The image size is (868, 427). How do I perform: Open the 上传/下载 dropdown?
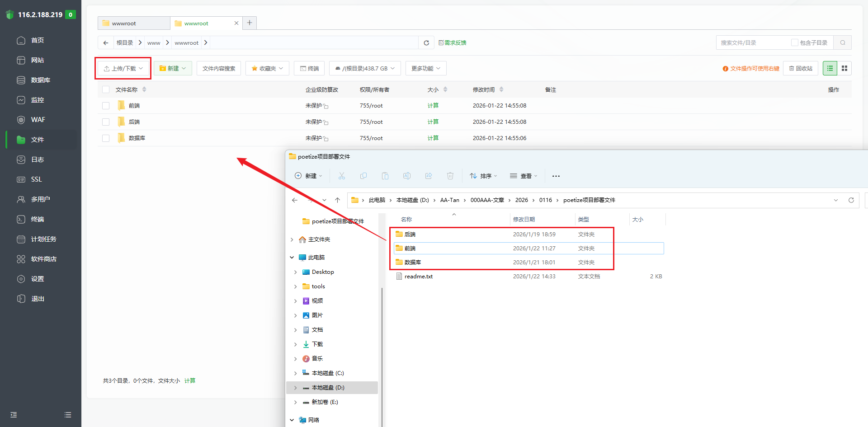(123, 69)
